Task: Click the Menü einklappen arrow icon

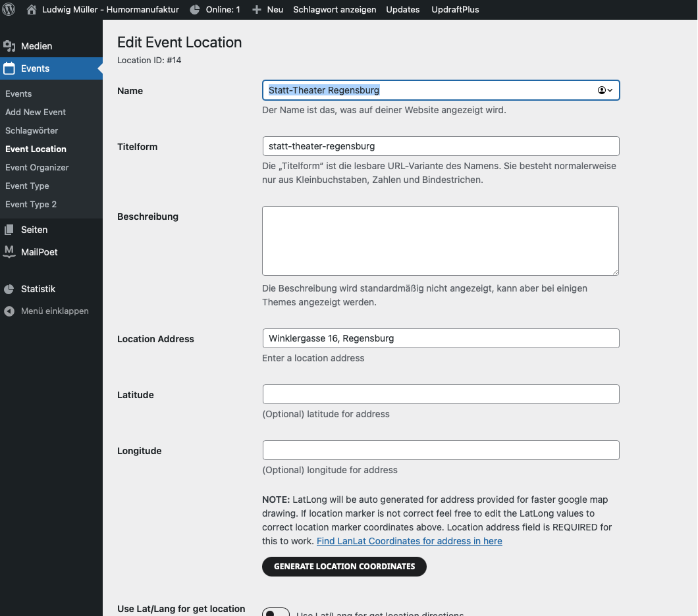Action: click(9, 311)
